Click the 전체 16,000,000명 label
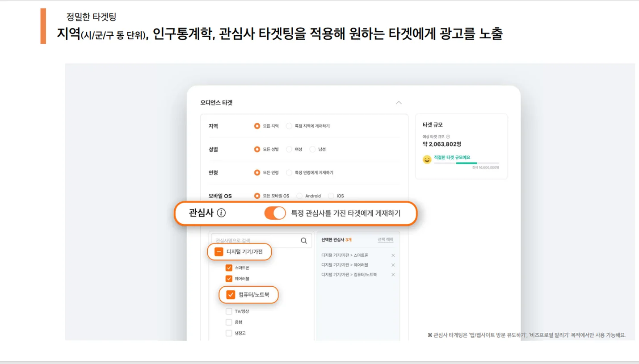The image size is (639, 364). tap(485, 167)
